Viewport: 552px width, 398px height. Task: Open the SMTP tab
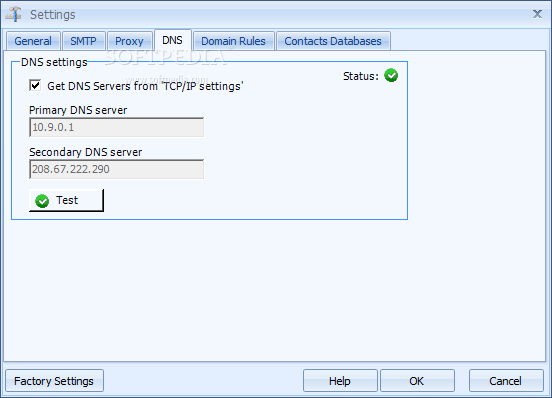pyautogui.click(x=83, y=41)
